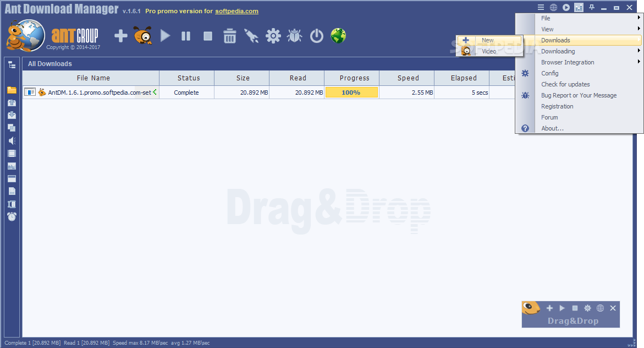The width and height of the screenshot is (644, 348).
Task: Sort by the Progress column header
Action: point(352,78)
